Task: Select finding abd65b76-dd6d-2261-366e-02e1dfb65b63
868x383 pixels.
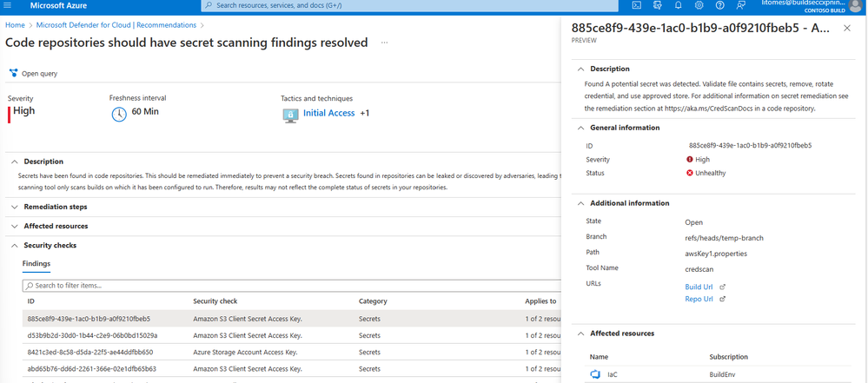Action: pos(290,368)
